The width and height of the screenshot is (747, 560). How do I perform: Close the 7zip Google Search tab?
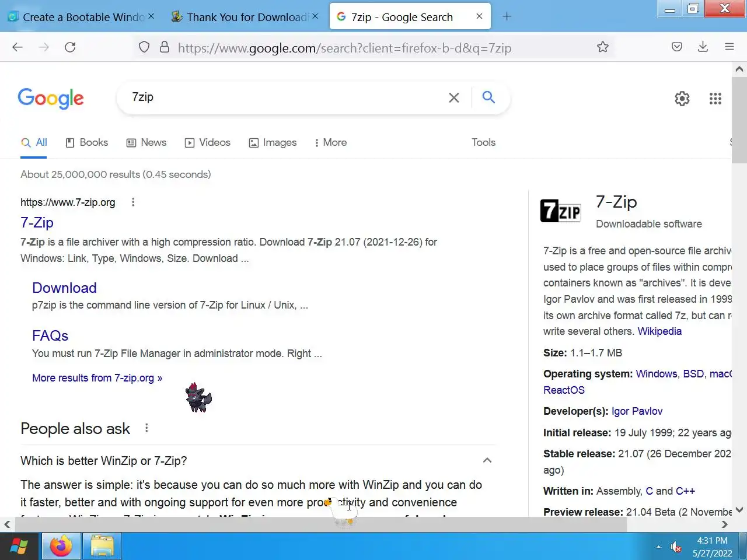479,16
